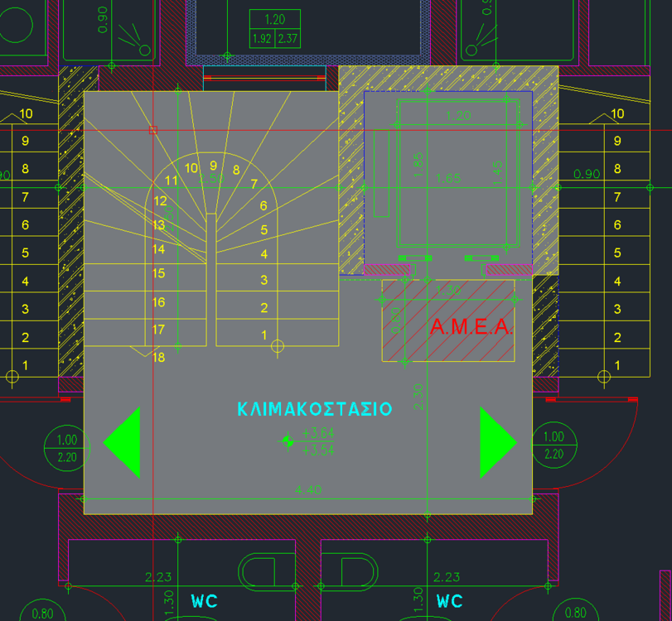The image size is (672, 621).
Task: Click the green left-pointing arrow
Action: pyautogui.click(x=124, y=442)
